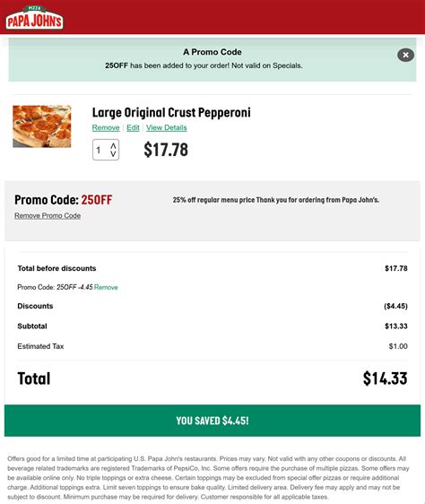Open View Details for the pizza
This screenshot has width=425, height=504.
coord(167,127)
